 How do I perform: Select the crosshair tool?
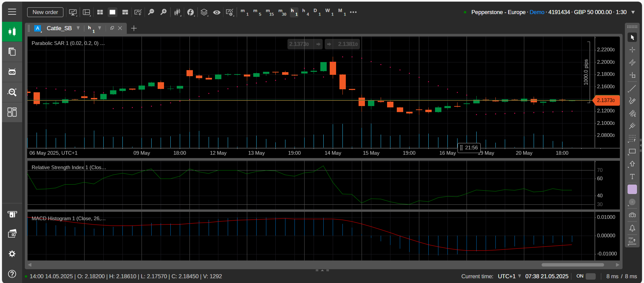click(632, 50)
